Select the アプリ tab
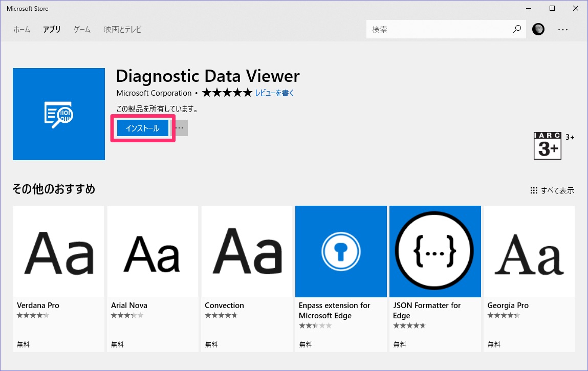Screen dimensions: 588x371 pyautogui.click(x=52, y=29)
